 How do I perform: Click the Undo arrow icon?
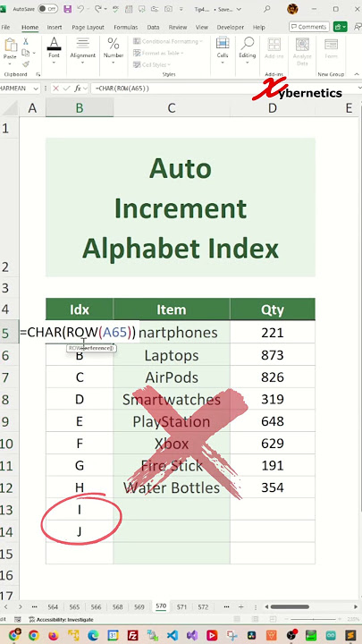[x=80, y=9]
